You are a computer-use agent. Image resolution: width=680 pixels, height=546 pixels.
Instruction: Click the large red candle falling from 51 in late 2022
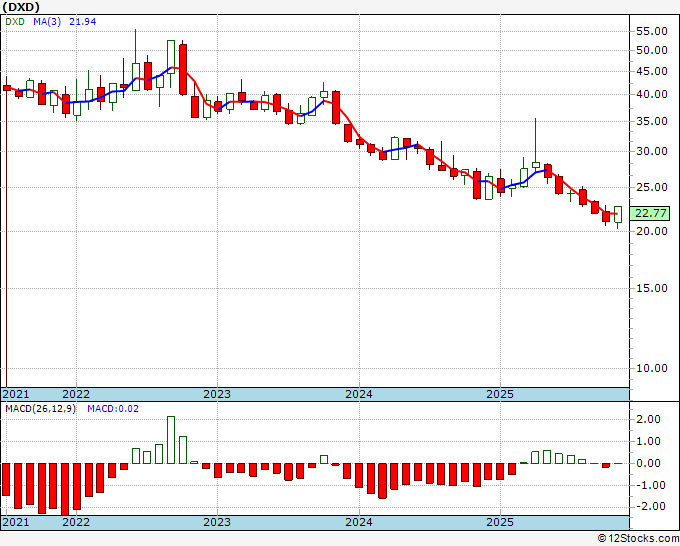pos(183,69)
